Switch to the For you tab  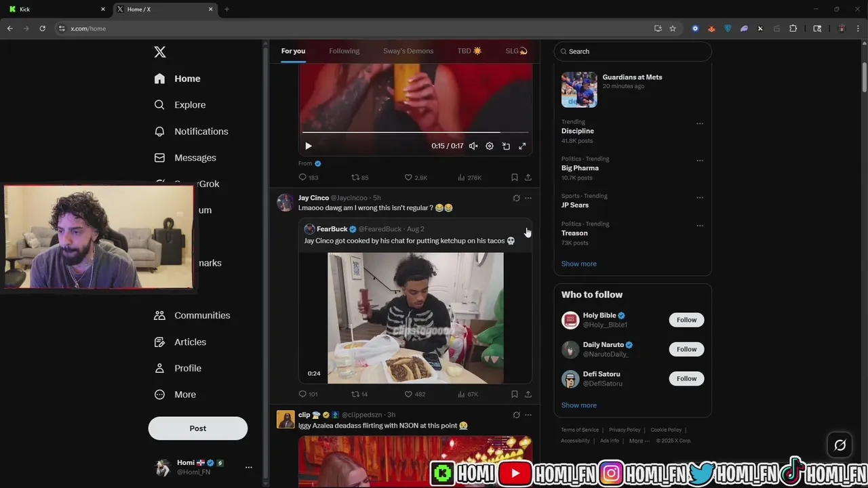click(293, 51)
